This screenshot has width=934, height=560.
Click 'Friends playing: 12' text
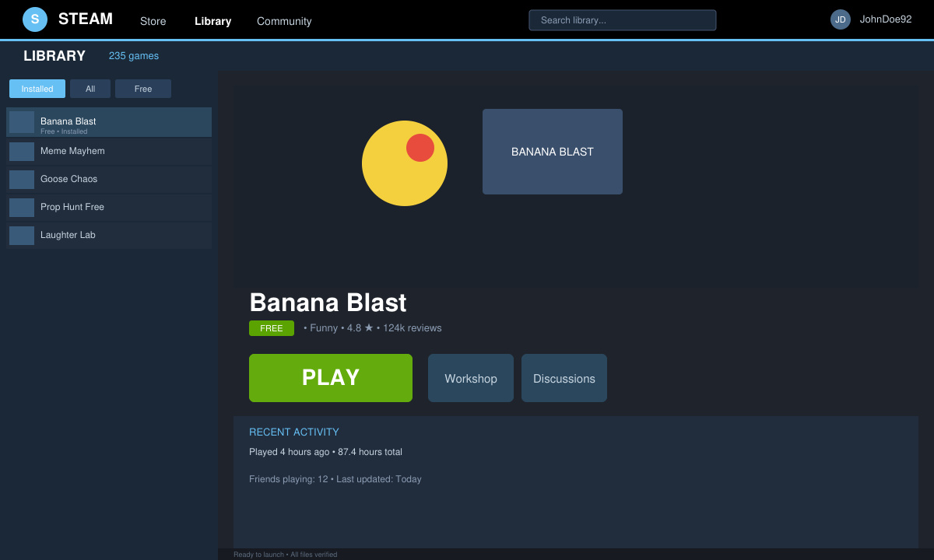(x=288, y=479)
